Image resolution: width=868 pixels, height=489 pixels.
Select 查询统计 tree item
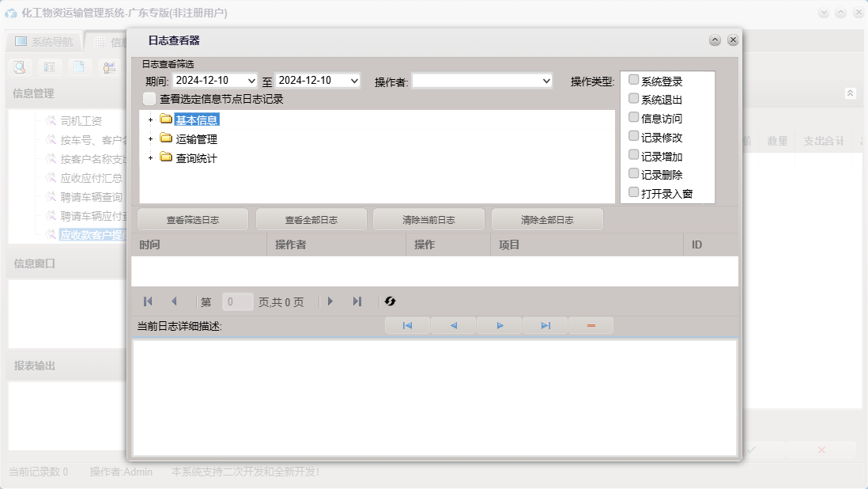click(x=197, y=158)
